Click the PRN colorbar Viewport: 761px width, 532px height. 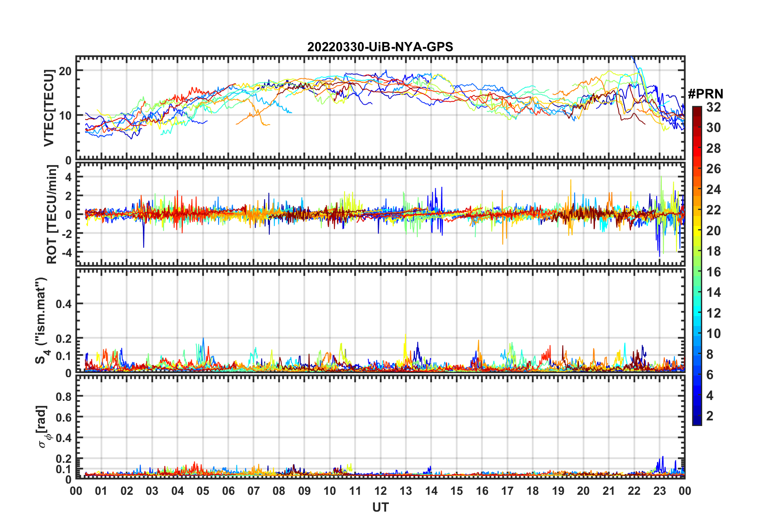coord(697,266)
